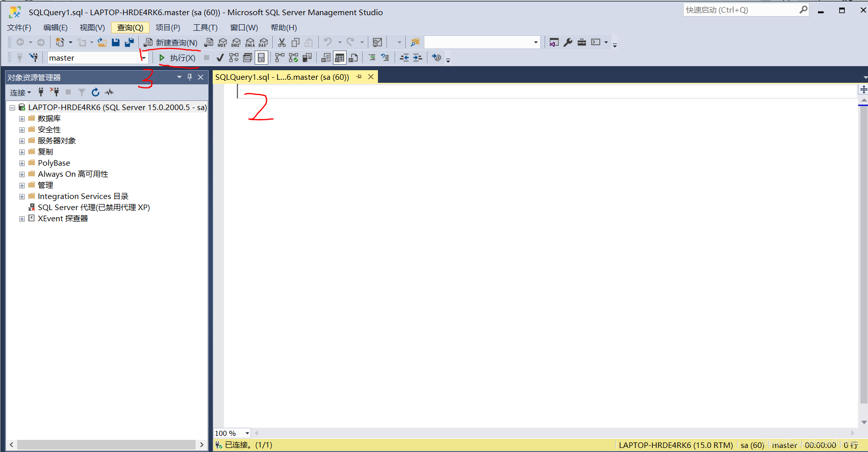The image size is (868, 452).
Task: Select SQL Server 代理 tree item
Action: point(93,208)
